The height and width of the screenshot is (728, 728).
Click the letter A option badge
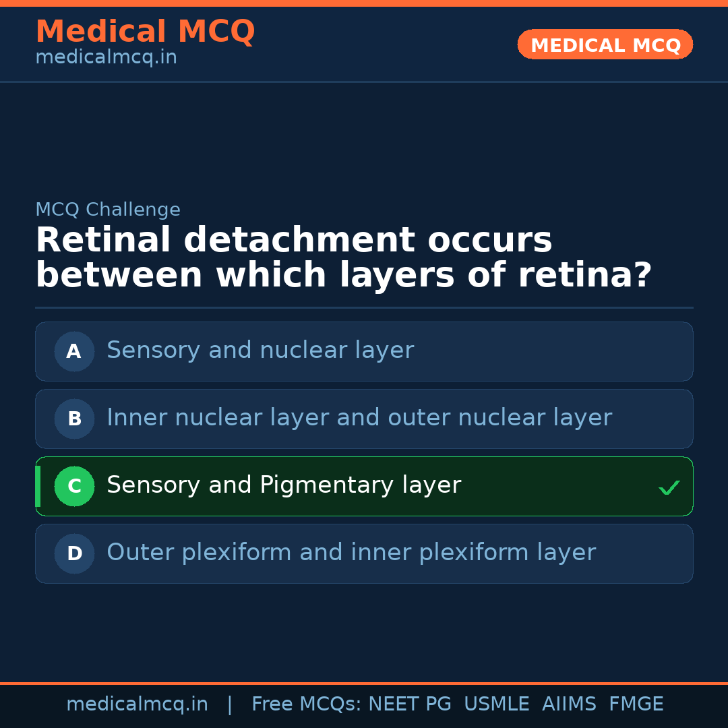point(74,351)
